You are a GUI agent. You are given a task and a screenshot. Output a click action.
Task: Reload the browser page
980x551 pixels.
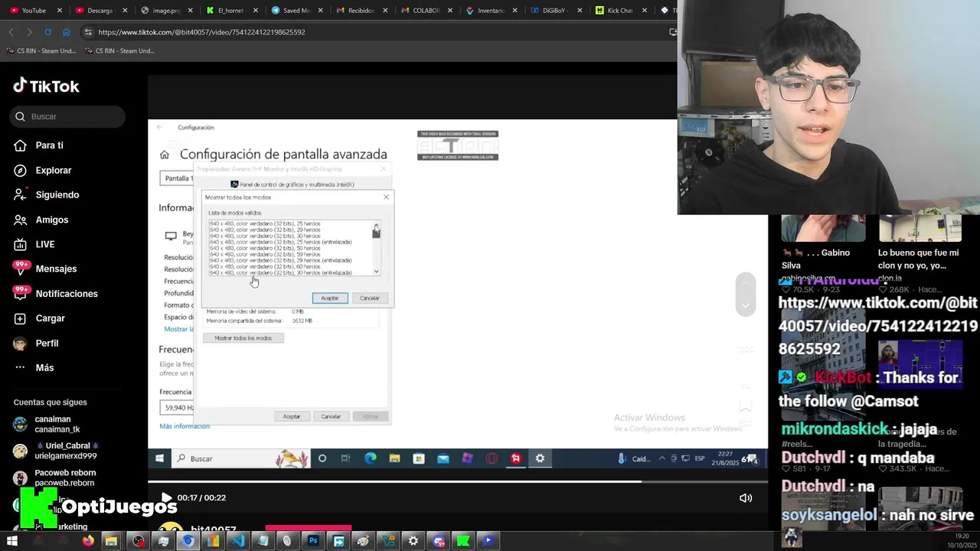[47, 32]
